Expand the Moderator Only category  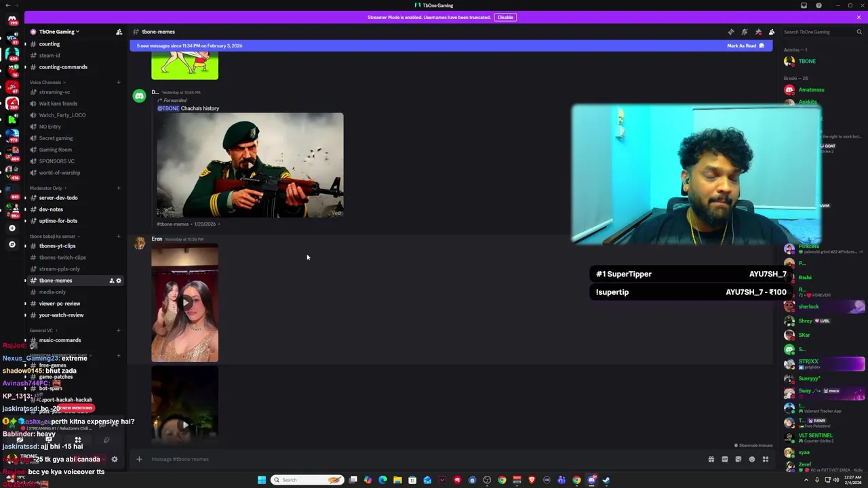[x=47, y=188]
